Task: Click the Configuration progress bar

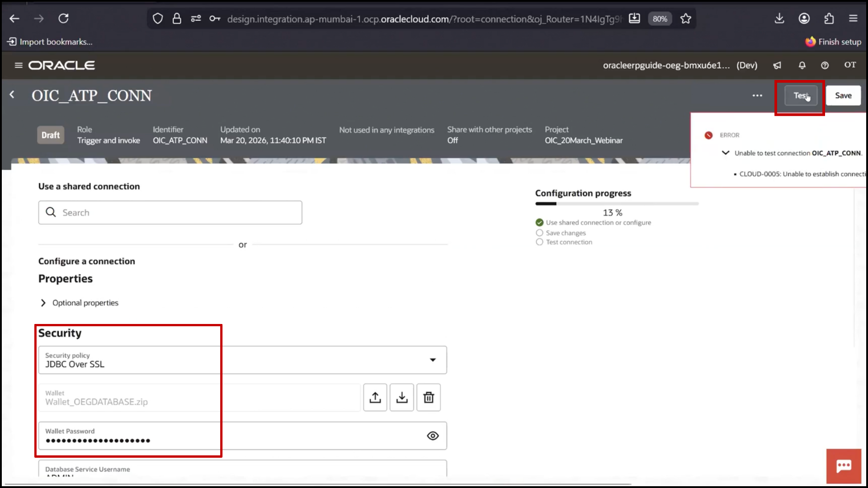Action: 617,204
